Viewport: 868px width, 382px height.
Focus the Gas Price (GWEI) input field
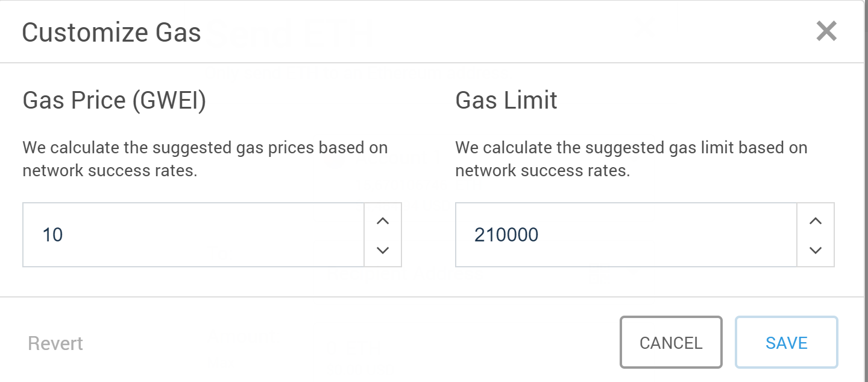[193, 235]
